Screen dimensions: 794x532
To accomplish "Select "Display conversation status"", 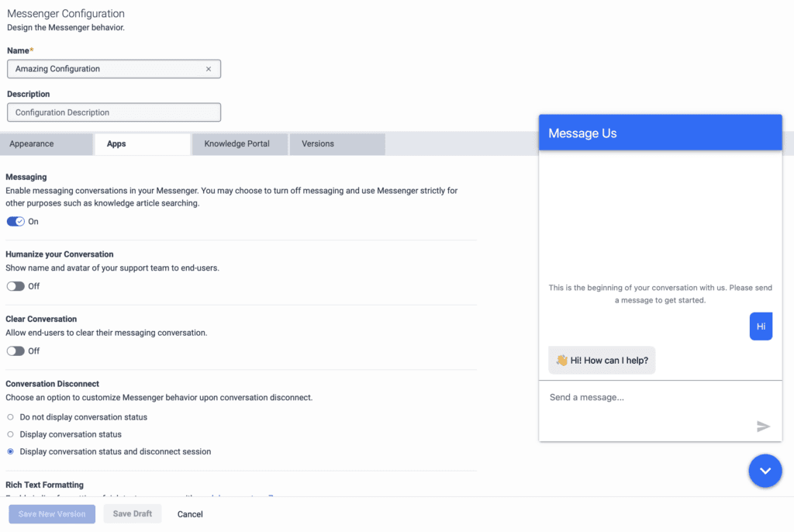I will [x=9, y=434].
